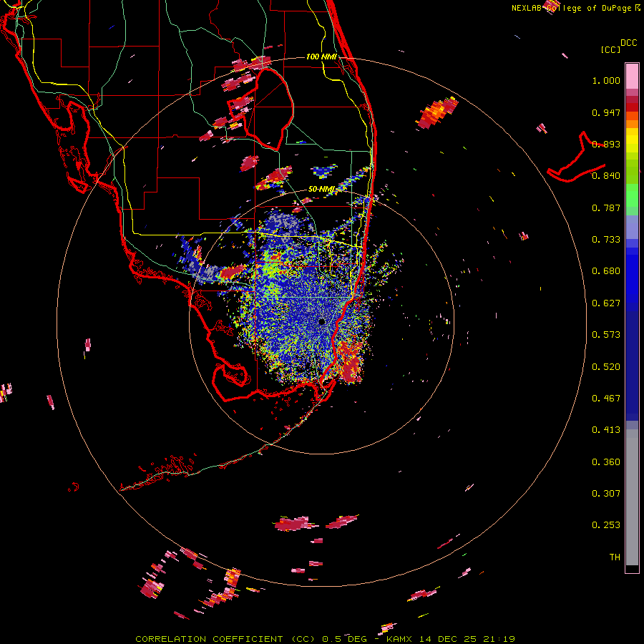This screenshot has height=644, width=644.
Task: Select the 0.840 value on the color scale
Action: pyautogui.click(x=606, y=176)
